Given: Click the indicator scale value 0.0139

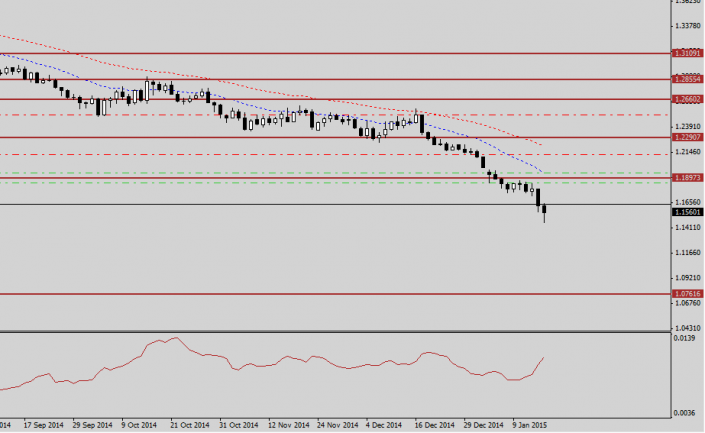Looking at the screenshot, I should (685, 341).
